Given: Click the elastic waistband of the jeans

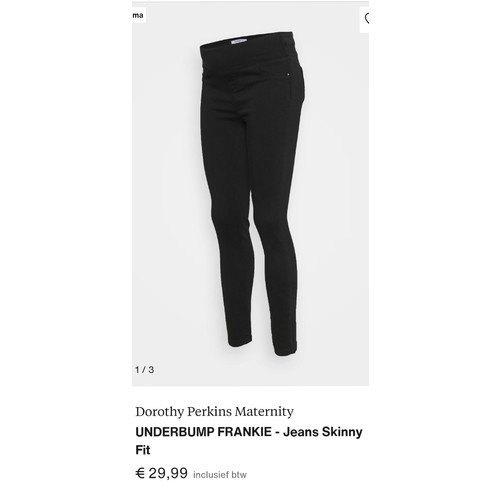Looking at the screenshot, I should tap(247, 43).
